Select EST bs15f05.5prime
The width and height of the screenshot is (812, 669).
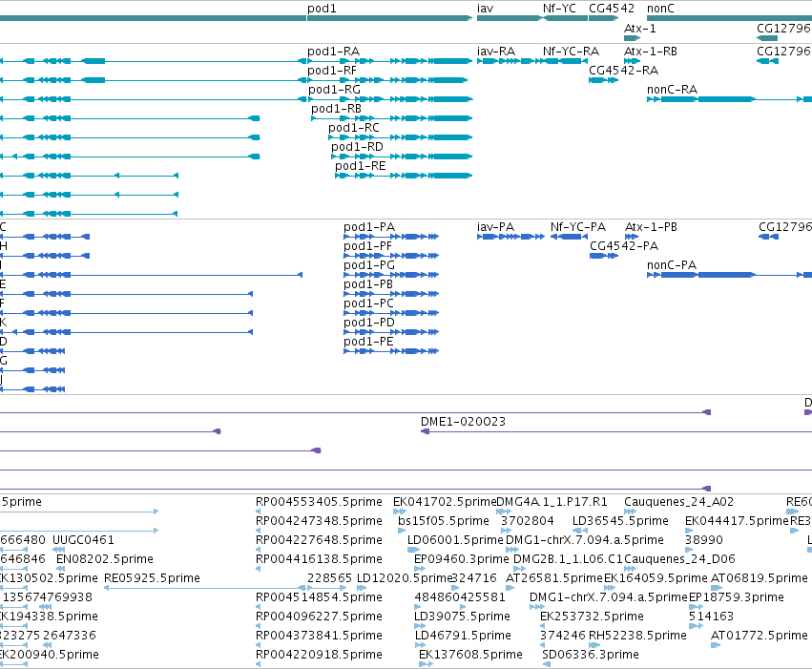click(444, 521)
